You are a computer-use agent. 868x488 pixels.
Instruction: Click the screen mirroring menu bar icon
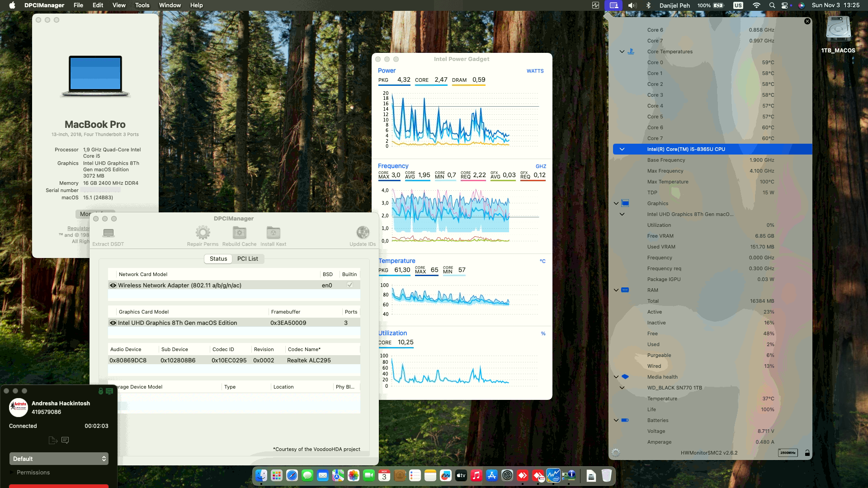[613, 5]
